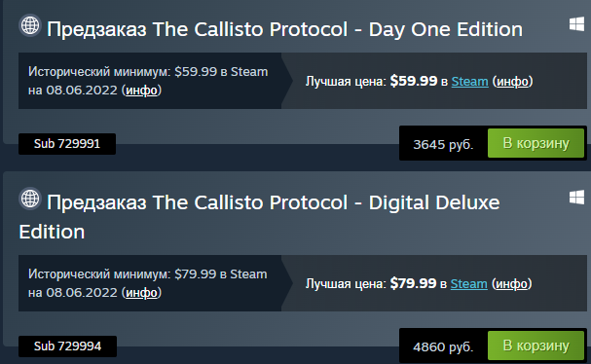This screenshot has width=591, height=364.
Task: Add Day One Edition to cart
Action: tap(536, 143)
